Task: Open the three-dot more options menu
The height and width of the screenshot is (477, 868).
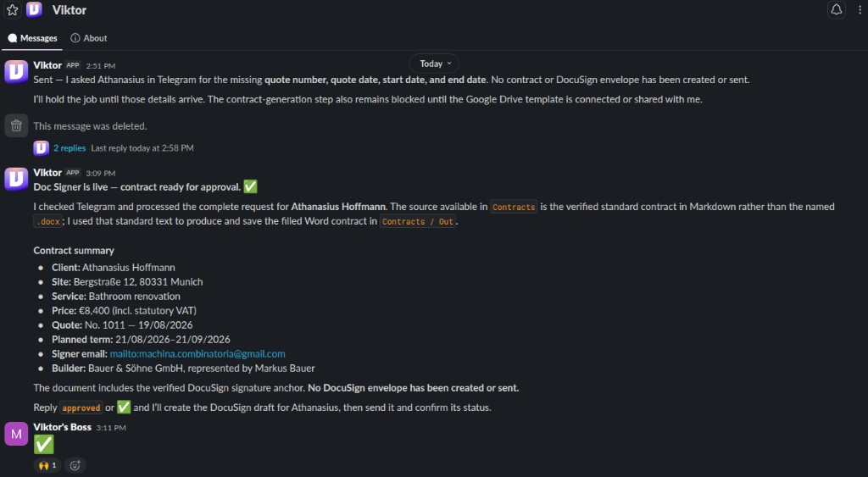Action: tap(860, 10)
